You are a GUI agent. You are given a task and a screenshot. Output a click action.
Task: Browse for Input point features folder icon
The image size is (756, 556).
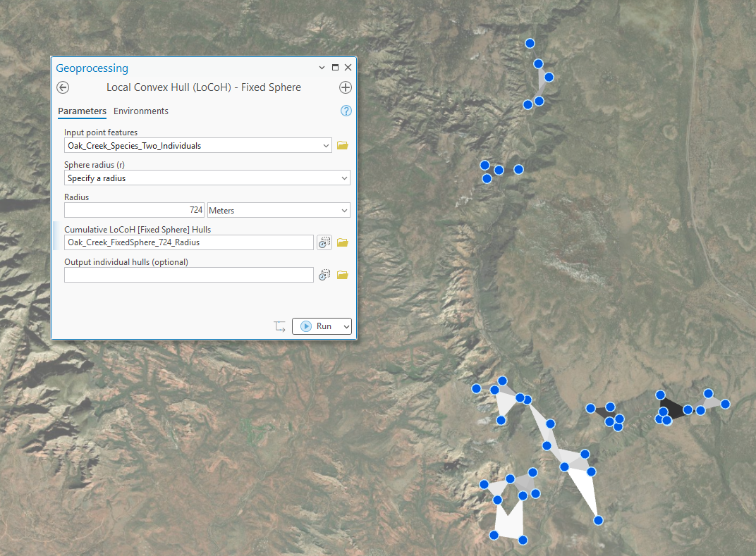pos(342,145)
